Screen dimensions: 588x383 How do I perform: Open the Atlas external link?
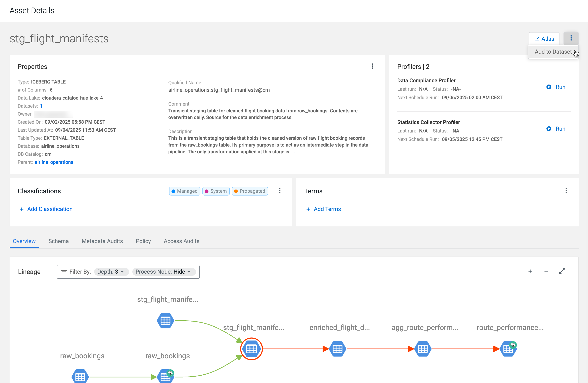(x=544, y=39)
